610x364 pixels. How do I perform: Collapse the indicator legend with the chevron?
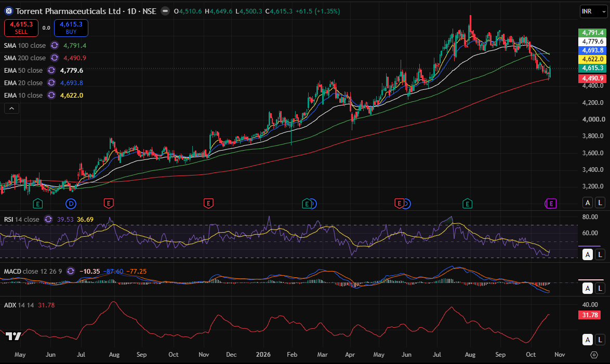[x=11, y=109]
